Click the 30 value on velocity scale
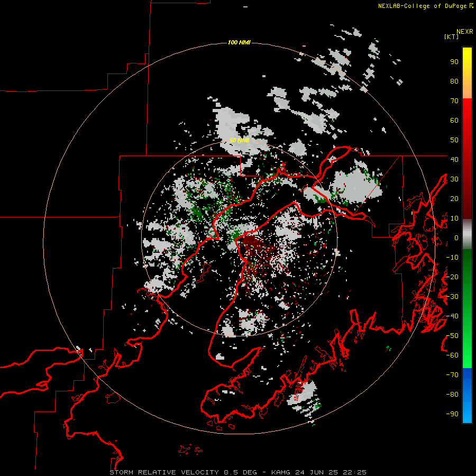This screenshot has height=476, width=476. coord(454,179)
